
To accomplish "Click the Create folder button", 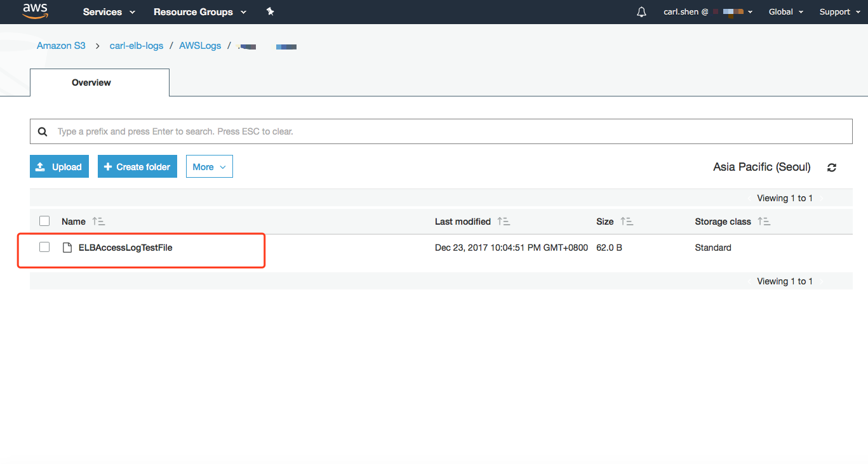I will click(137, 166).
